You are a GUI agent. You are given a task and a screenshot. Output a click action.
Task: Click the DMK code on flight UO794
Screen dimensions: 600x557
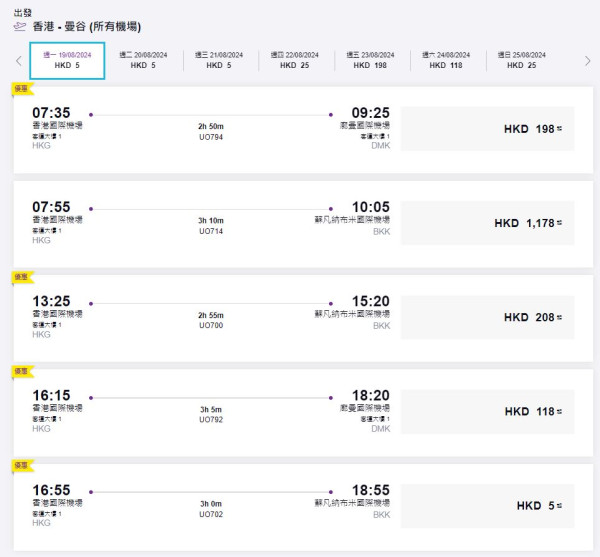click(381, 145)
